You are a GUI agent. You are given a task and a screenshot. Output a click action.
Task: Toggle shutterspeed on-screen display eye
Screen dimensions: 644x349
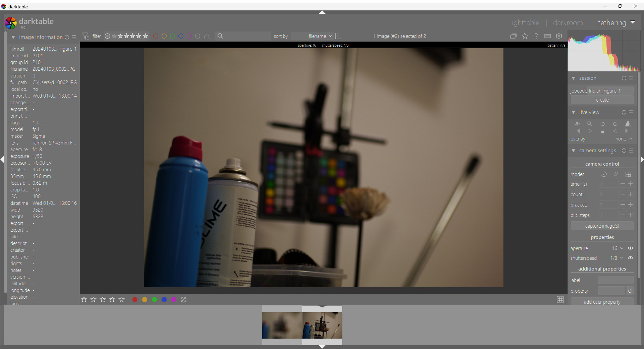click(x=630, y=258)
